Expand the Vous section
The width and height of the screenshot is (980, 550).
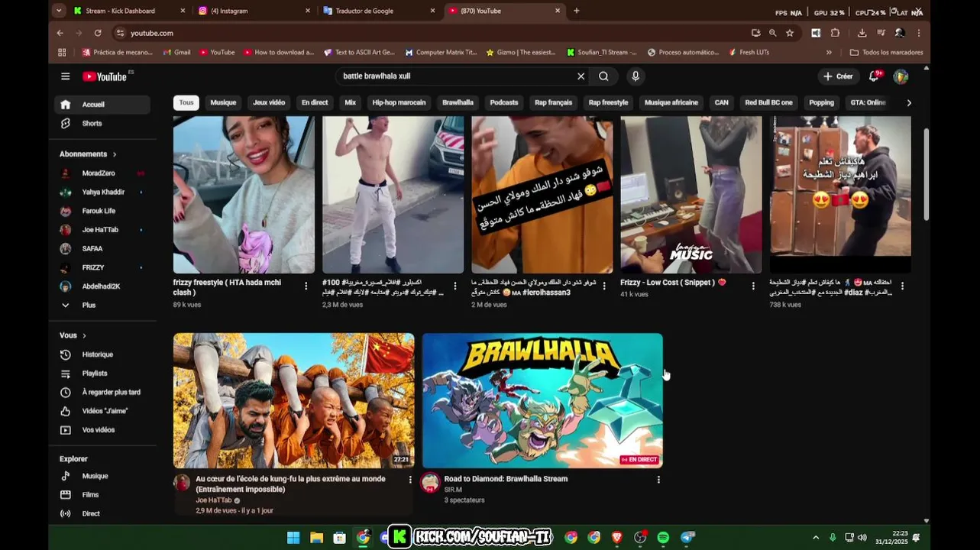pyautogui.click(x=73, y=335)
